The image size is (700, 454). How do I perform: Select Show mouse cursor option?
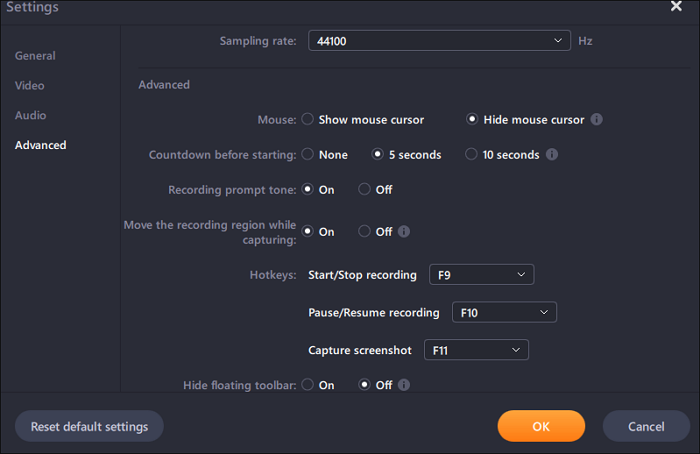click(x=308, y=120)
